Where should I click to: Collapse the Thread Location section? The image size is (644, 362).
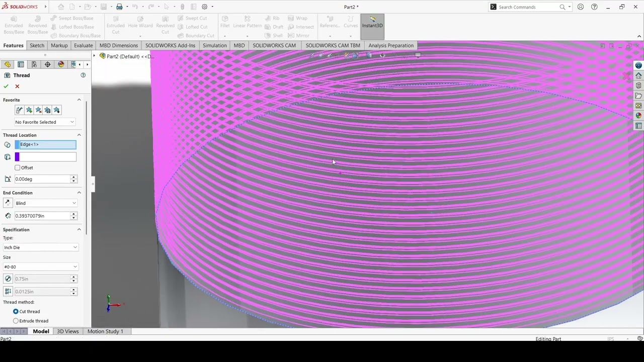pos(79,135)
